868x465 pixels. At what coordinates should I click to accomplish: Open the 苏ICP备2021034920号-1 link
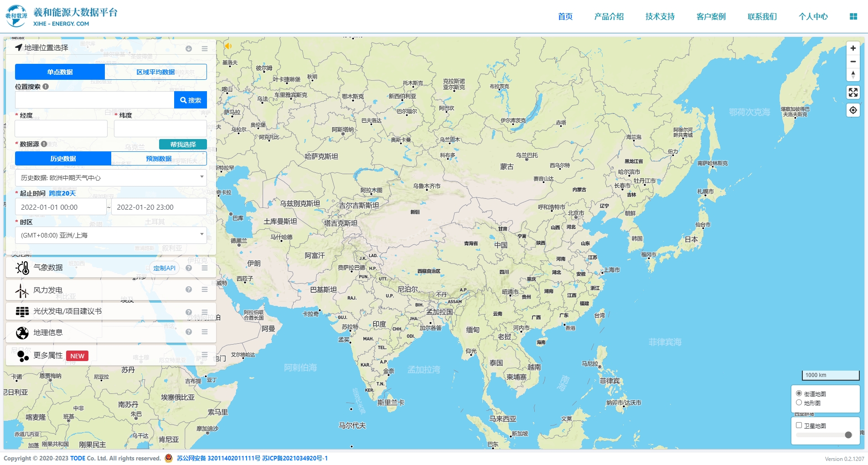tap(295, 458)
